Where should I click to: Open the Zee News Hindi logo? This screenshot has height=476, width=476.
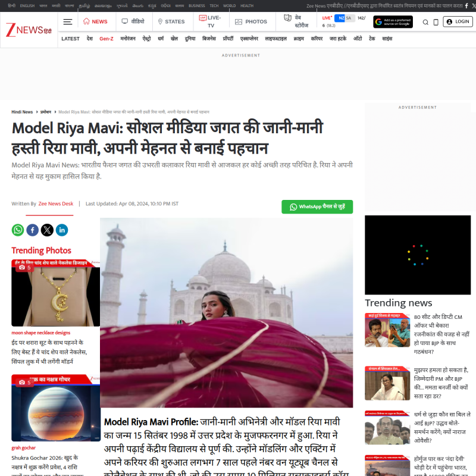click(x=29, y=30)
